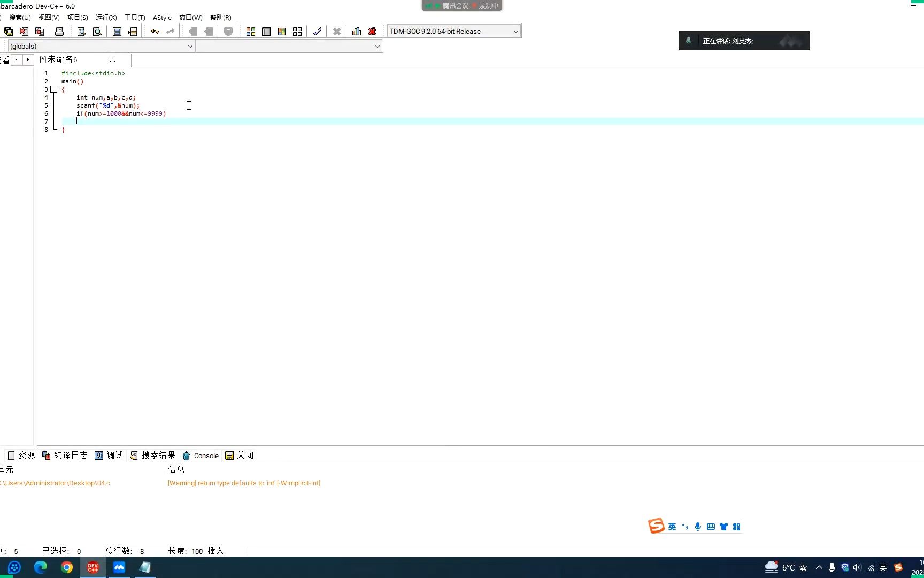Screen dimensions: 924x578
Task: Open Google Chrome from the taskbar
Action: [x=67, y=567]
